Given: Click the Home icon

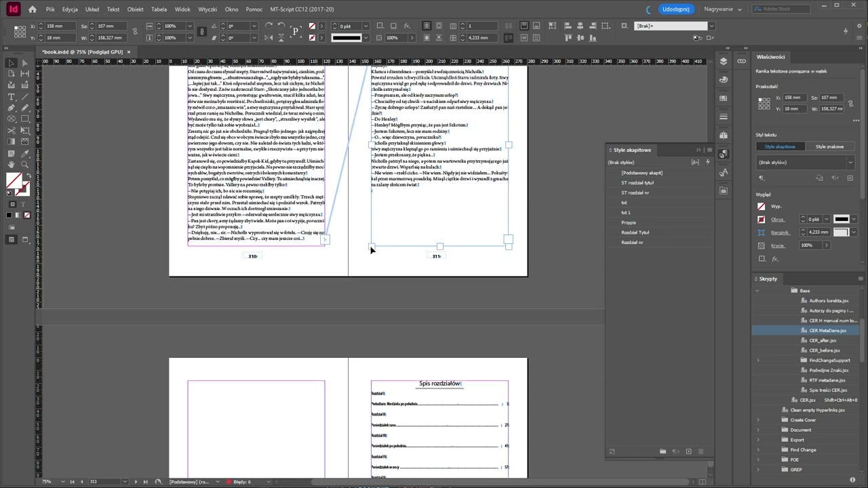Looking at the screenshot, I should 32,9.
